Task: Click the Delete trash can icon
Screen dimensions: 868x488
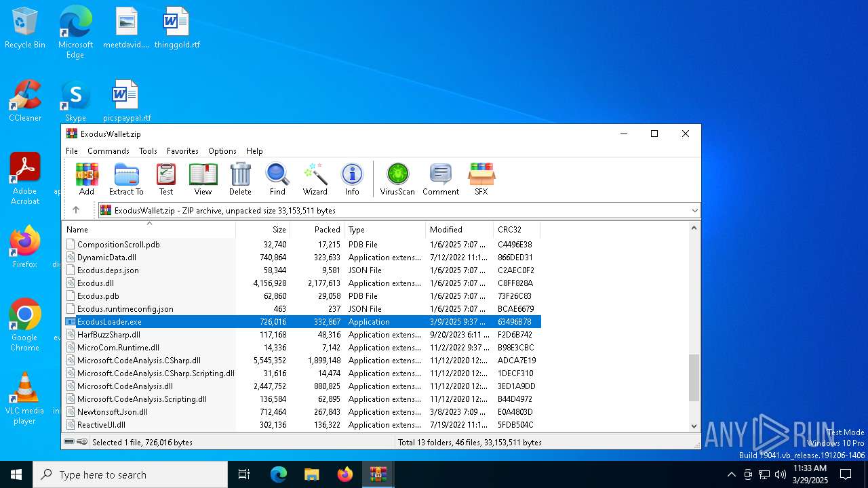Action: pos(240,179)
